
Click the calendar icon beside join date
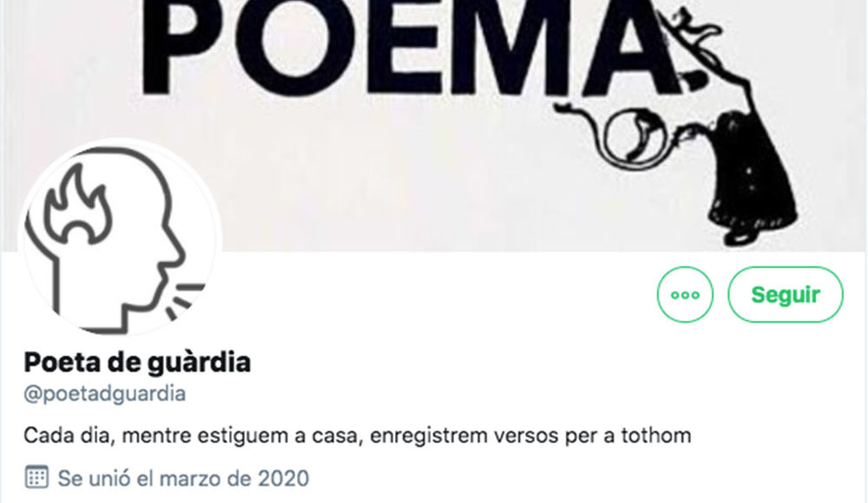tap(36, 478)
